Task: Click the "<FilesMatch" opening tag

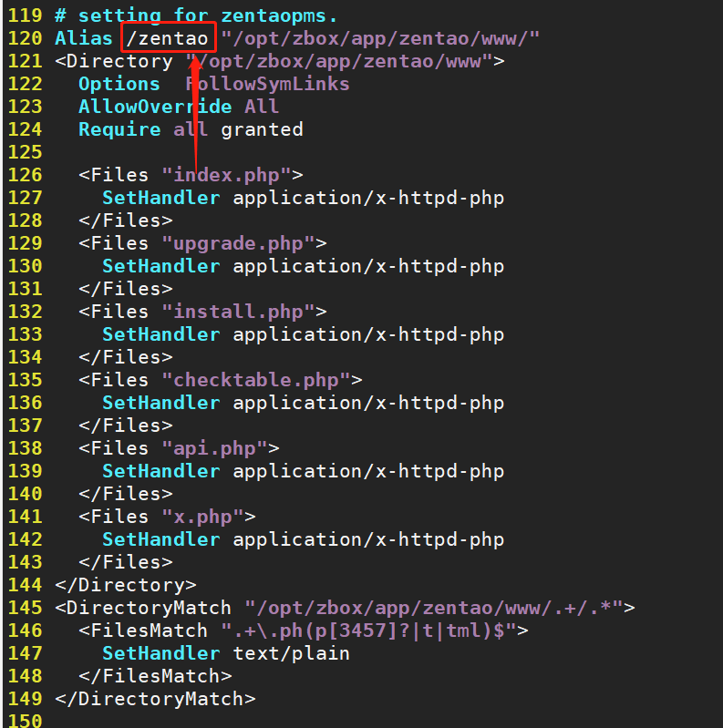Action: coord(143,630)
